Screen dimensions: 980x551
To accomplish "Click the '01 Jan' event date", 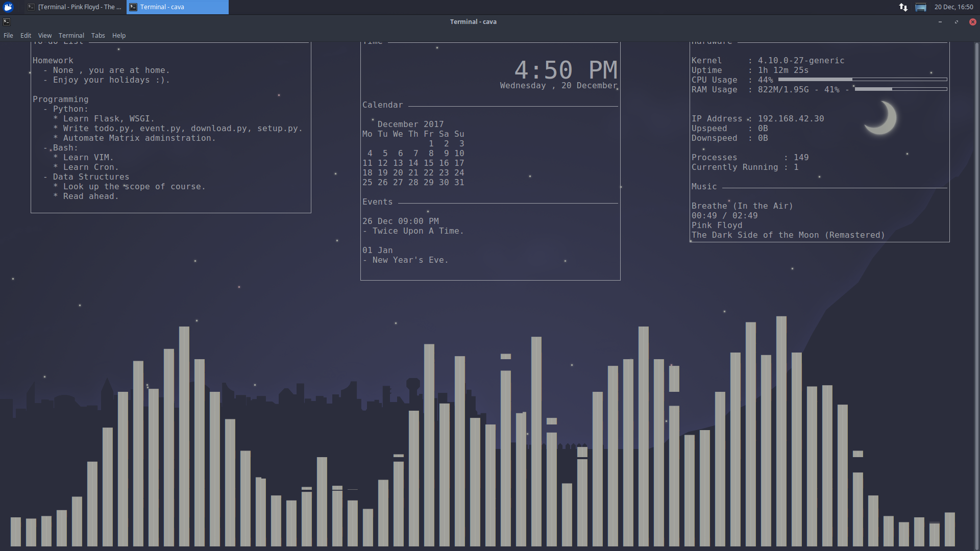I will pyautogui.click(x=377, y=250).
